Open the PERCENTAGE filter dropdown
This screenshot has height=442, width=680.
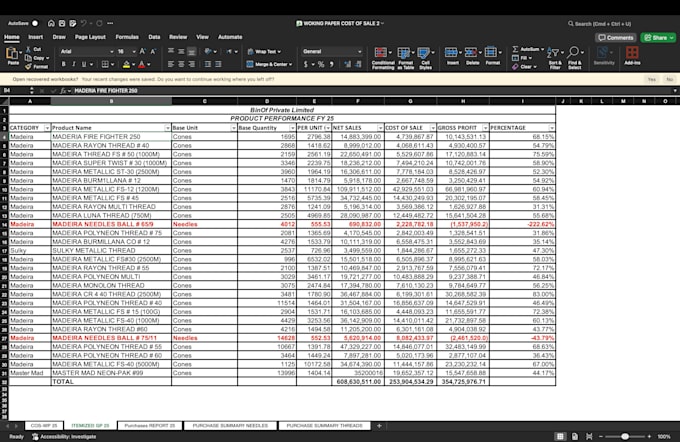pos(552,128)
